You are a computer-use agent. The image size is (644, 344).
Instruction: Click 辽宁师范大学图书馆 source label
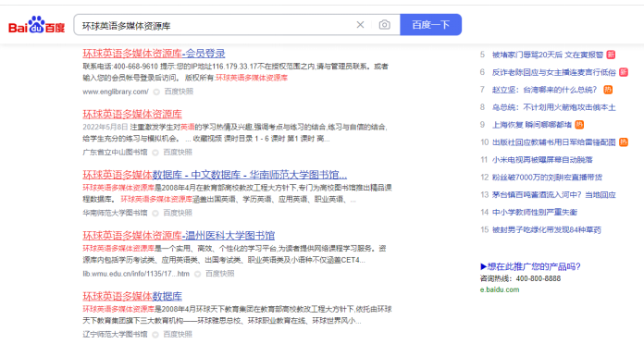tap(115, 334)
